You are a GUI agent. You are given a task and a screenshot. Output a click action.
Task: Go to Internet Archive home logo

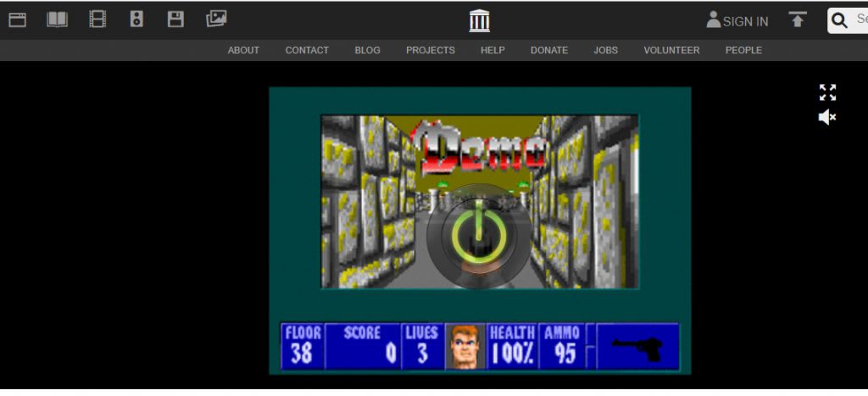(480, 21)
